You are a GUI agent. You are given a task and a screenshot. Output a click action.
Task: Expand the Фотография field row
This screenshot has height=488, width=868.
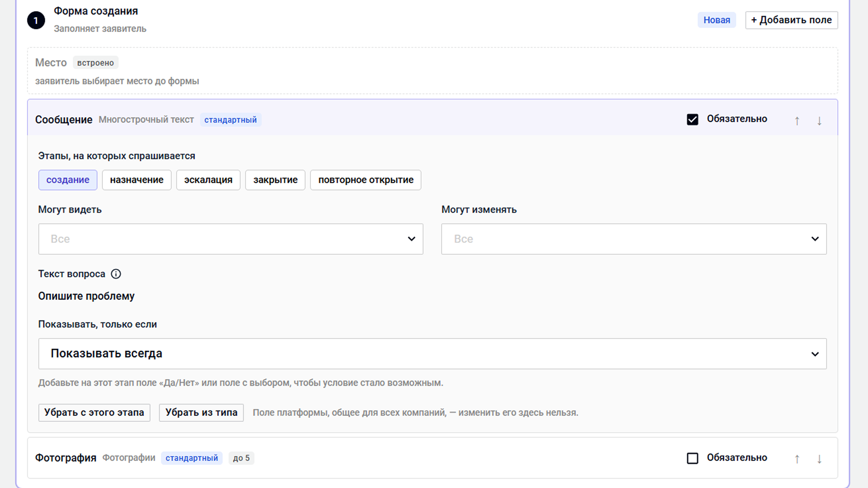[x=432, y=458]
